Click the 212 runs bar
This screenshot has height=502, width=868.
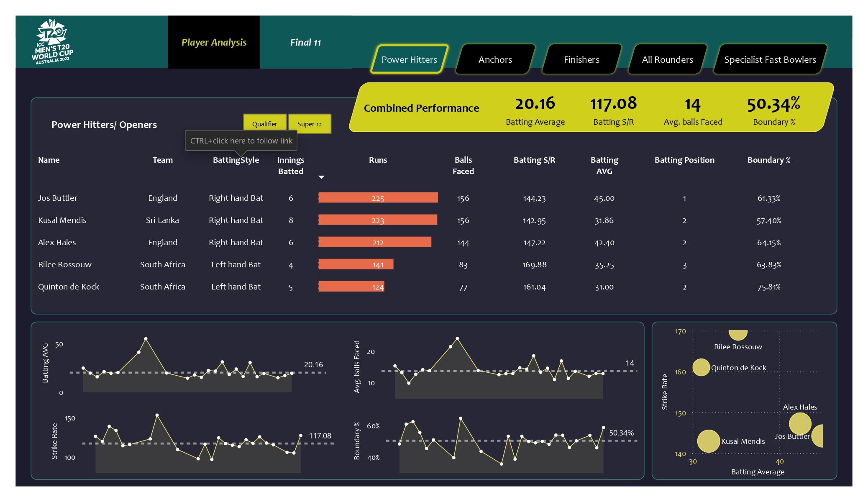click(x=375, y=242)
